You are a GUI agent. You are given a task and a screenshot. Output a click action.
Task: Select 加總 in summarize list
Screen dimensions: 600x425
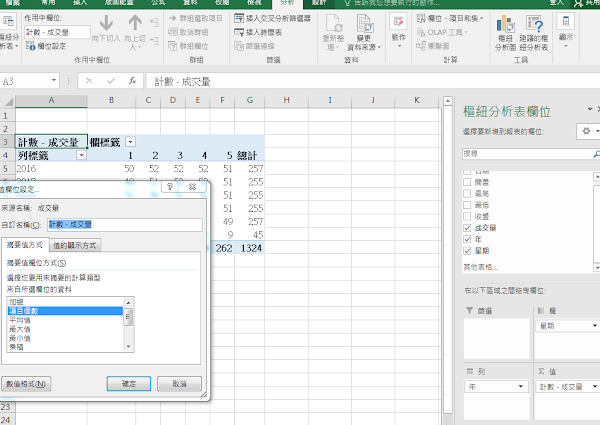(65, 301)
